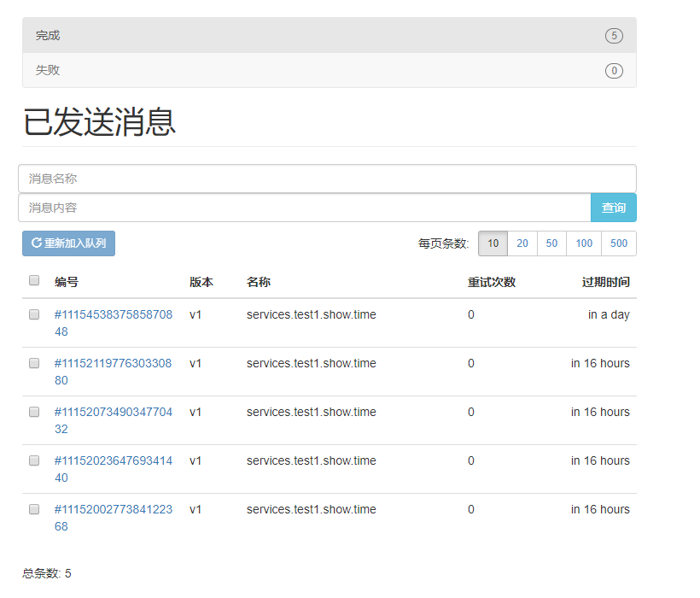Click the 编号 column header
The width and height of the screenshot is (700, 598).
pyautogui.click(x=67, y=282)
